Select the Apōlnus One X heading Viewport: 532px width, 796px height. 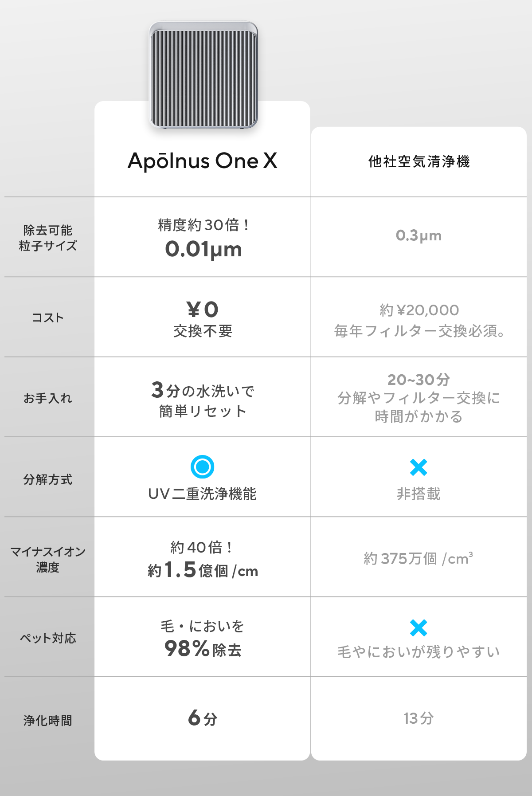point(202,161)
